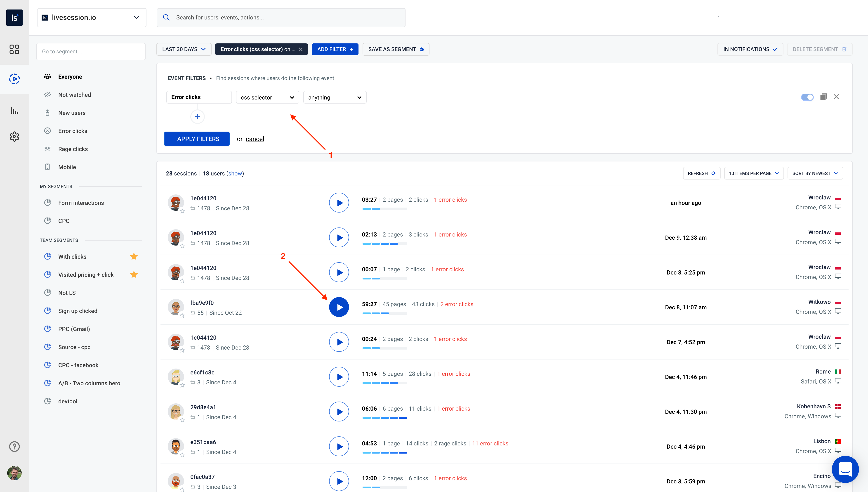Open the css selector dropdown
The width and height of the screenshot is (868, 492).
(x=267, y=97)
